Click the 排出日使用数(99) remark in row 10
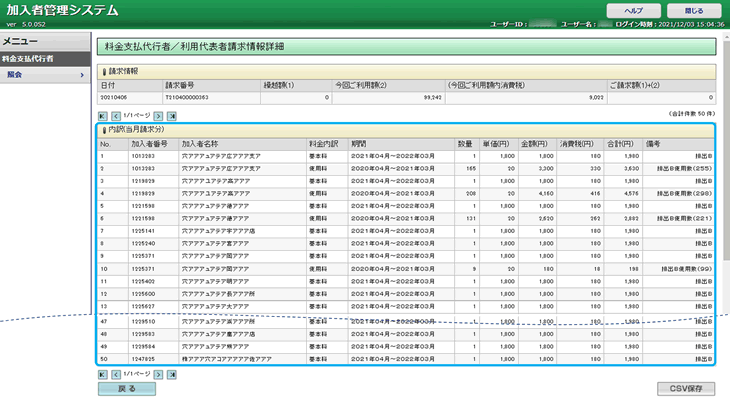The image size is (730, 401). [687, 269]
